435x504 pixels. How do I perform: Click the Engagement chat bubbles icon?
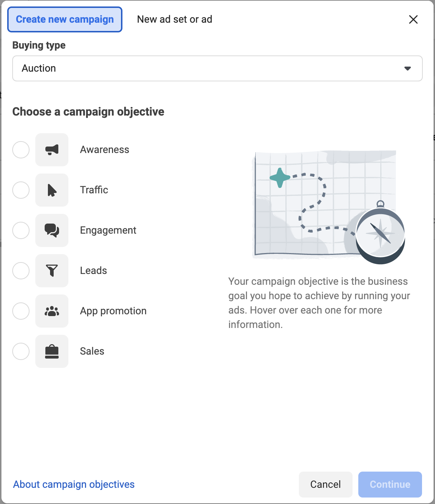[x=52, y=230]
